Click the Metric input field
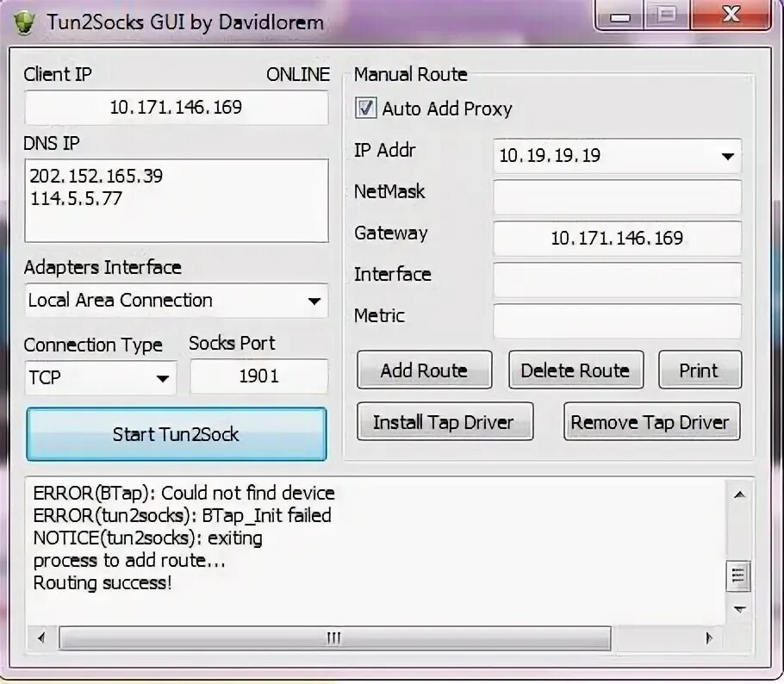 tap(617, 321)
